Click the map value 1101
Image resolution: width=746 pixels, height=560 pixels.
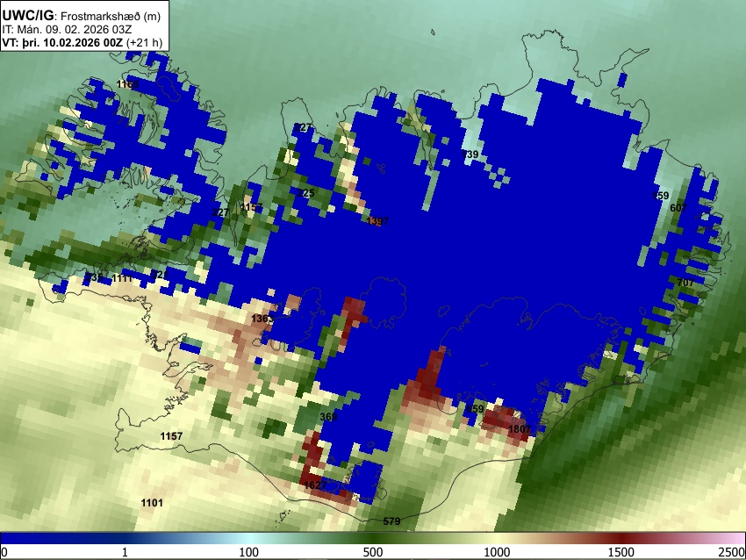pyautogui.click(x=152, y=502)
